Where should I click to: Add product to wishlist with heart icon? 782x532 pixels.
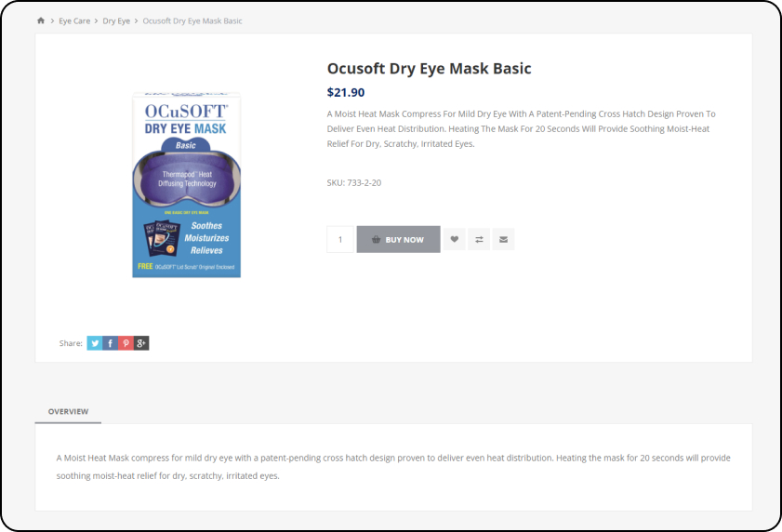[454, 240]
